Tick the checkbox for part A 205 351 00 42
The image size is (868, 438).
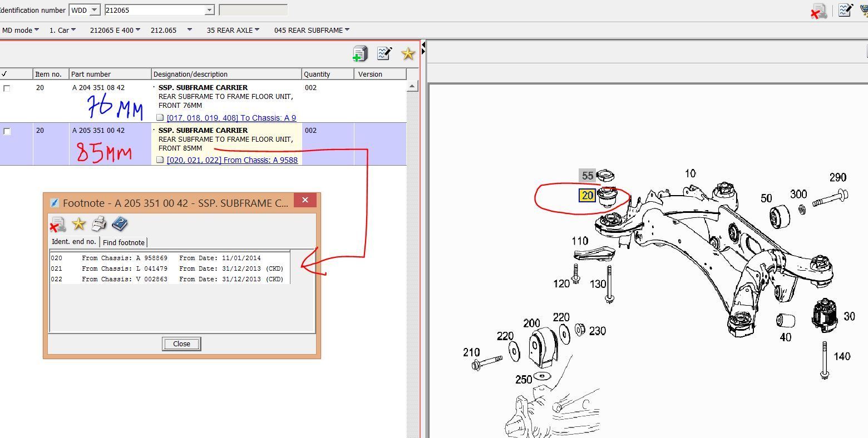click(7, 132)
